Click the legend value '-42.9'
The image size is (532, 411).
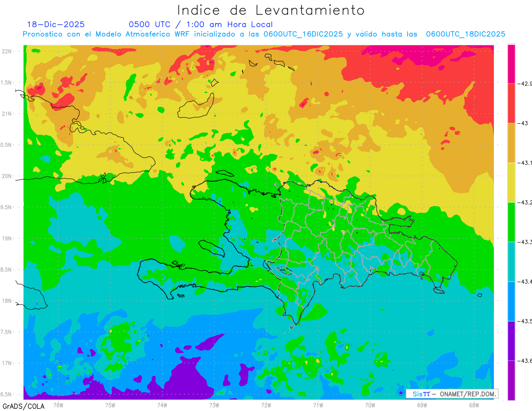(525, 83)
